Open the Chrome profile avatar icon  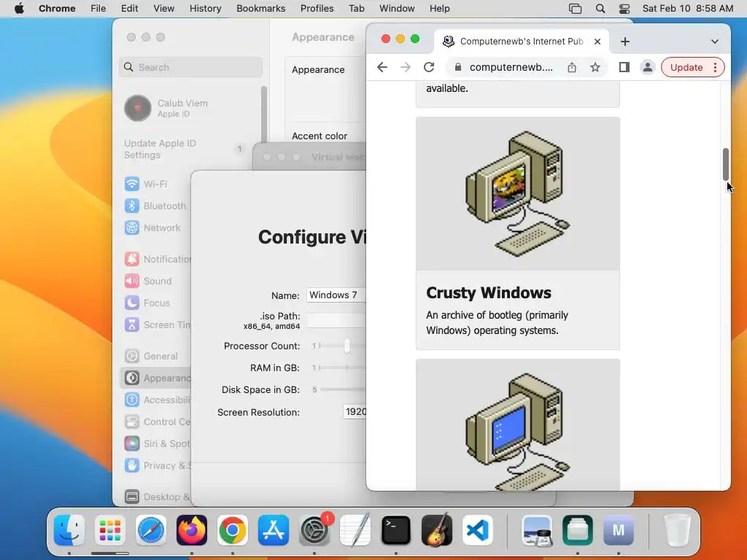648,67
